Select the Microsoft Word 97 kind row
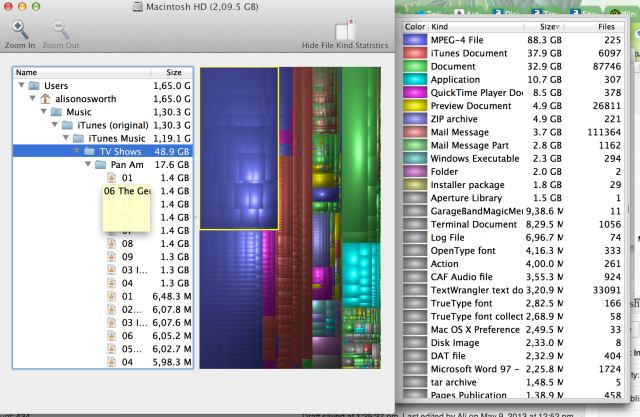 point(513,369)
